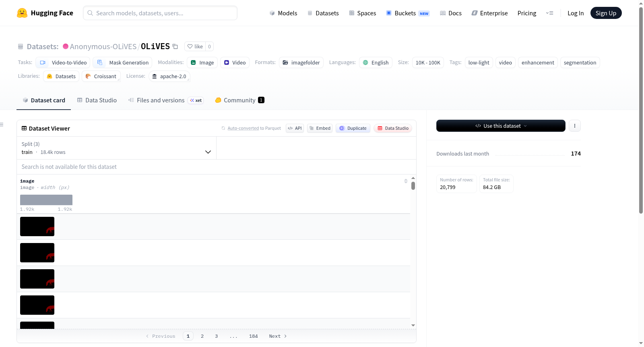Open the Community tab

click(239, 100)
